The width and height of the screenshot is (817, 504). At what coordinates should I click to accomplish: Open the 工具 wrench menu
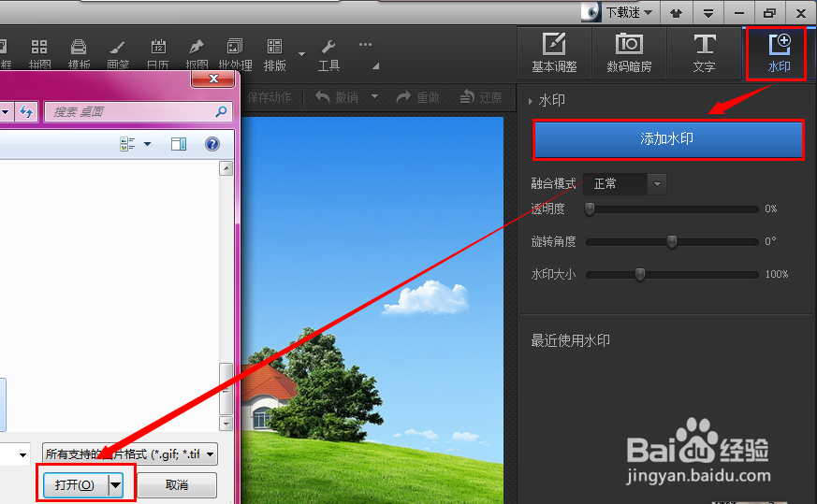tap(328, 54)
